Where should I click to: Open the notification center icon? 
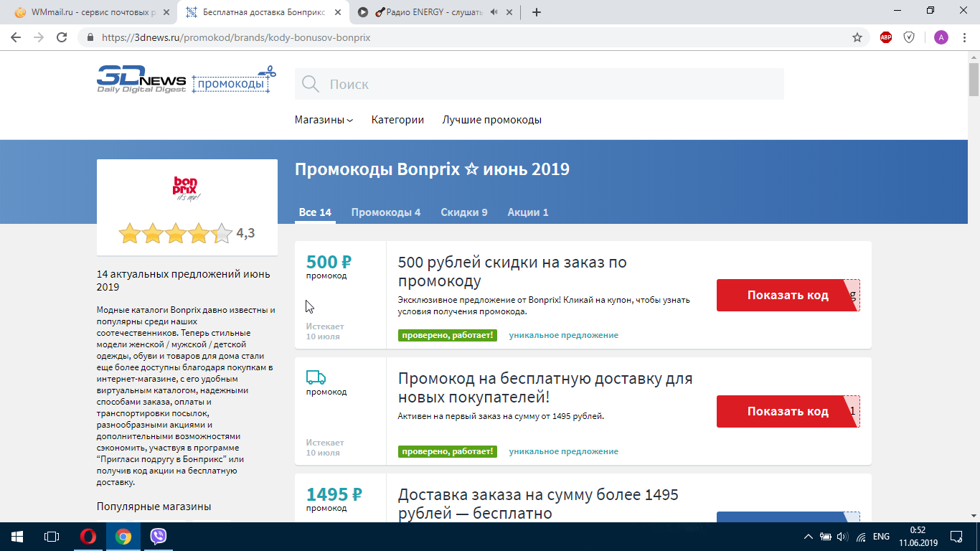point(956,536)
